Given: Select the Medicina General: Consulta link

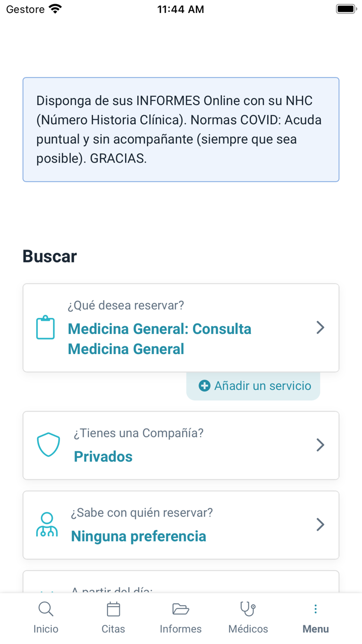Looking at the screenshot, I should click(x=159, y=329).
